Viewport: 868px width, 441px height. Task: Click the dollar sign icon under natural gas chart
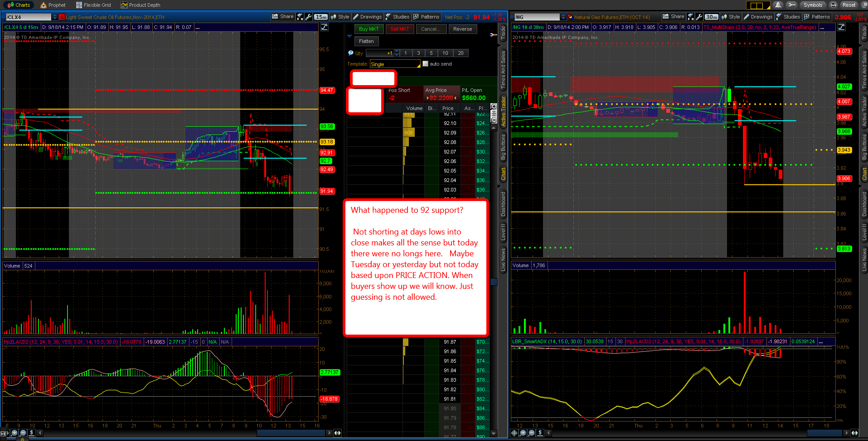540,433
